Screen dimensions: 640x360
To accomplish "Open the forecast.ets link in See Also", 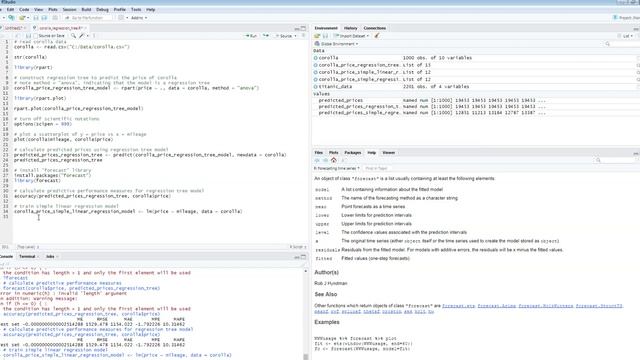I will coord(458,306).
